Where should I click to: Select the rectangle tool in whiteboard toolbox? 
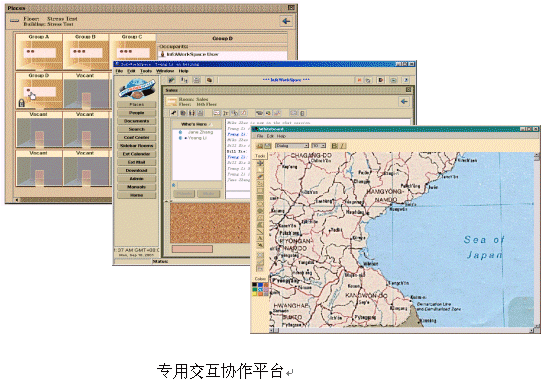click(260, 191)
